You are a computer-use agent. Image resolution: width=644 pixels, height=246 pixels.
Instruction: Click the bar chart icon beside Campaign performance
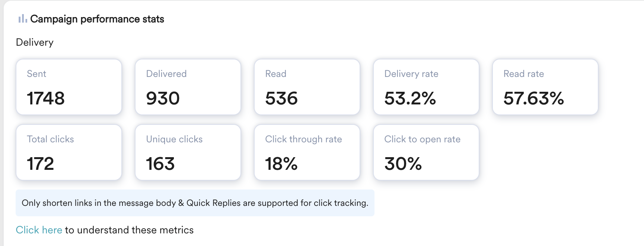tap(22, 19)
